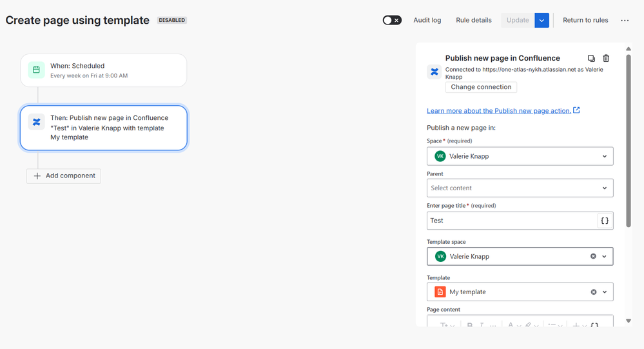Click the Page content label

coord(443,310)
